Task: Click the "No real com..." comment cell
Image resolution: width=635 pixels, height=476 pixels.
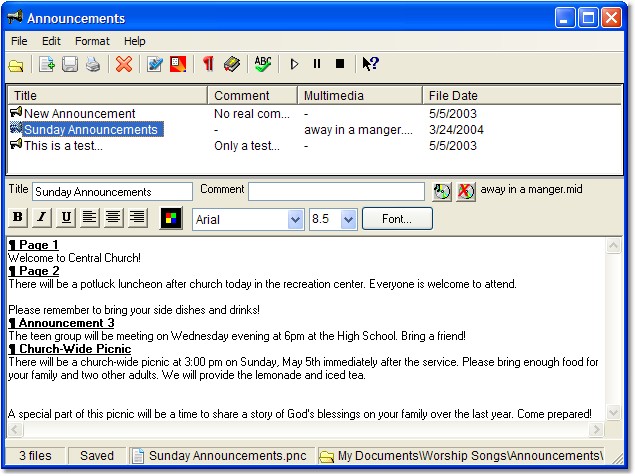Action: point(252,114)
